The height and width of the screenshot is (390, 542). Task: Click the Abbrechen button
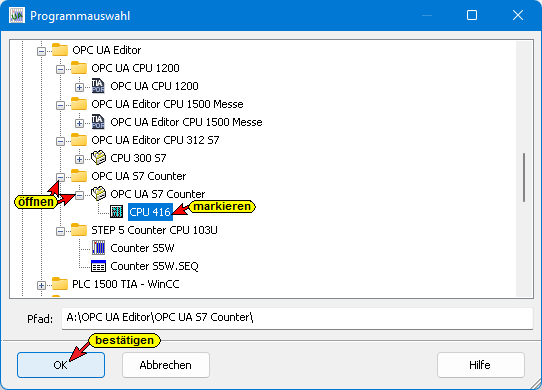(x=166, y=365)
